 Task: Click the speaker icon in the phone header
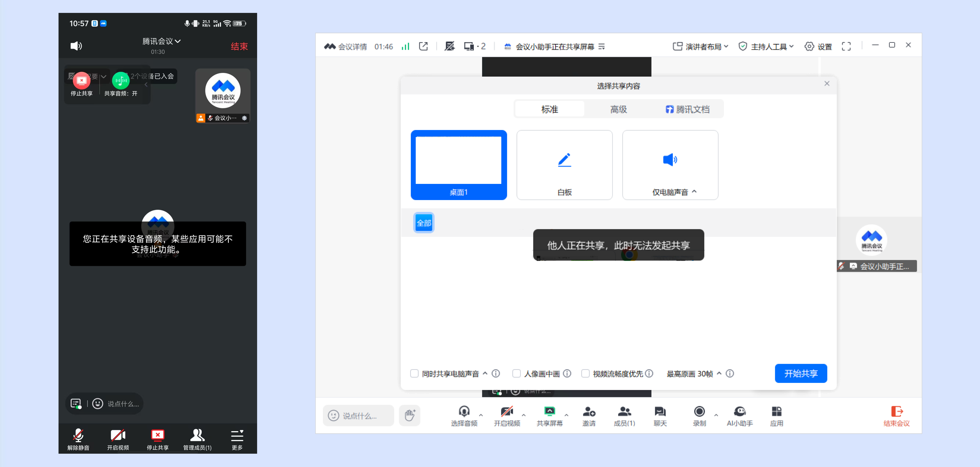76,46
